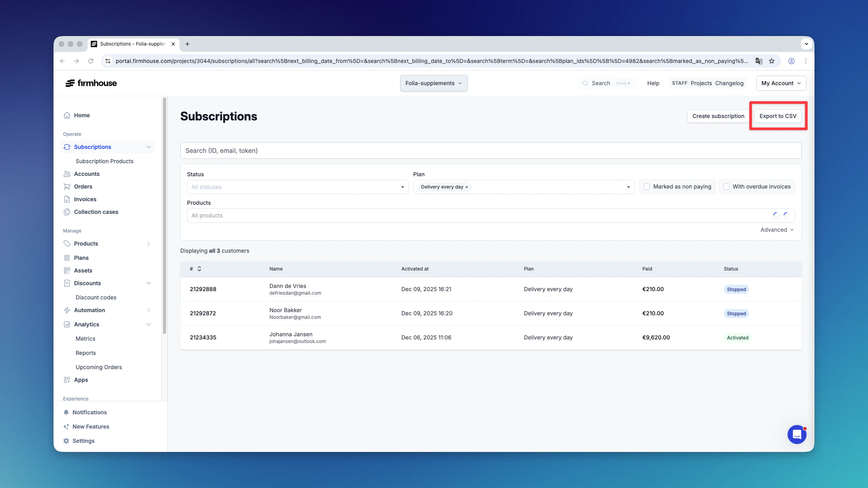Reload the page in browser

click(91, 61)
